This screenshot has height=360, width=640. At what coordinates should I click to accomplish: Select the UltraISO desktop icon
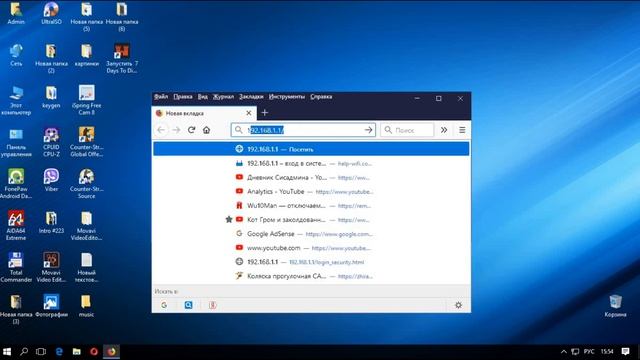tap(51, 13)
